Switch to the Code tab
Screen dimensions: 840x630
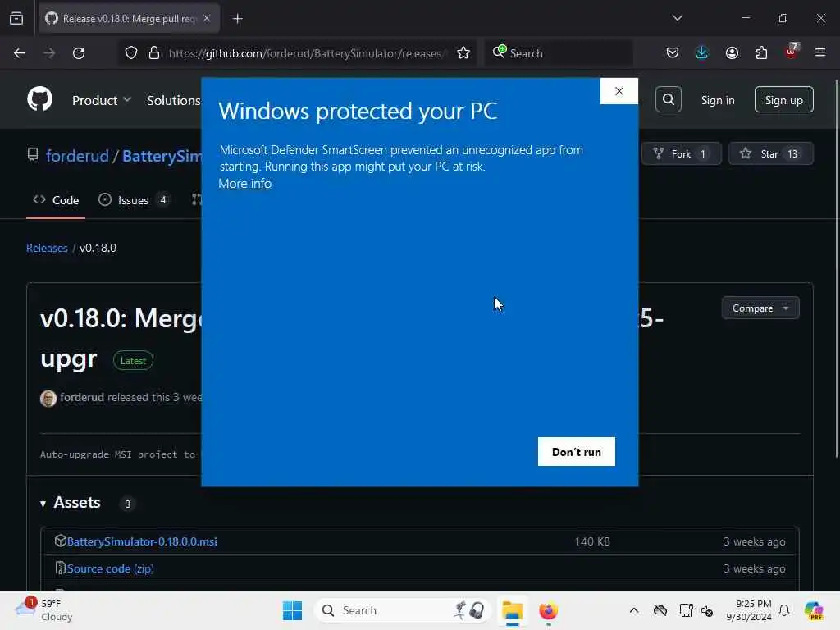pyautogui.click(x=56, y=200)
